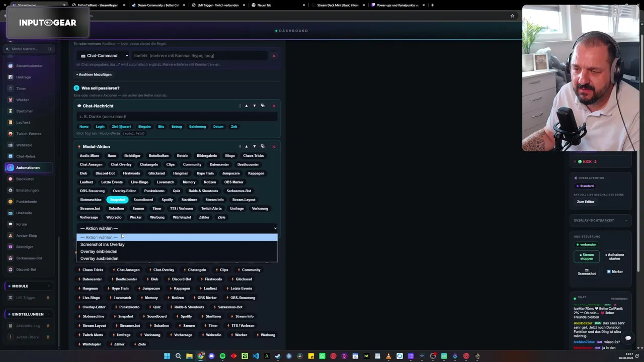Open Wecker in the sidebar
This screenshot has width=644, height=362.
coord(23,100)
